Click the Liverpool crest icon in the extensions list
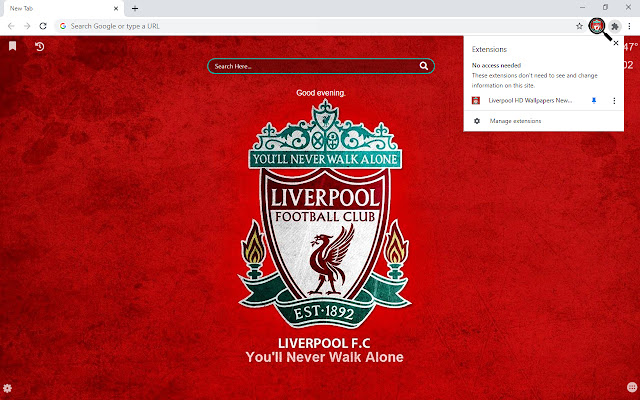Image resolution: width=640 pixels, height=400 pixels. tap(476, 100)
